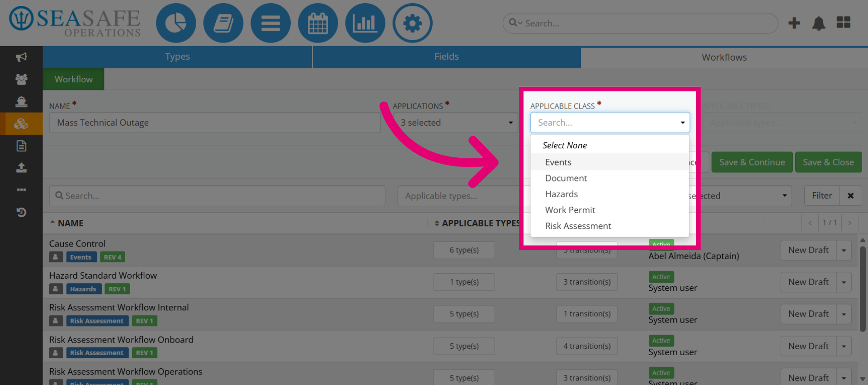
Task: Click the workflow list Search field
Action: coord(217,196)
